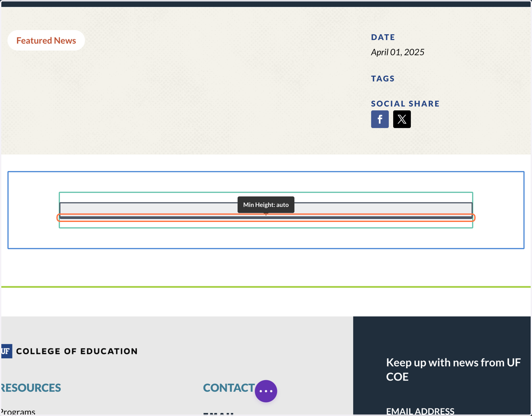Click the April 01, 2025 date text
This screenshot has height=416, width=532.
tap(398, 52)
